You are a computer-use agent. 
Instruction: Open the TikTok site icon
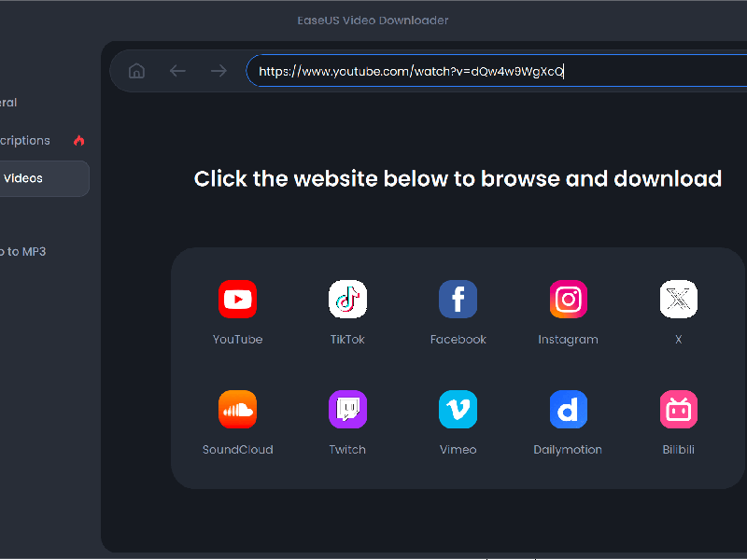[347, 299]
